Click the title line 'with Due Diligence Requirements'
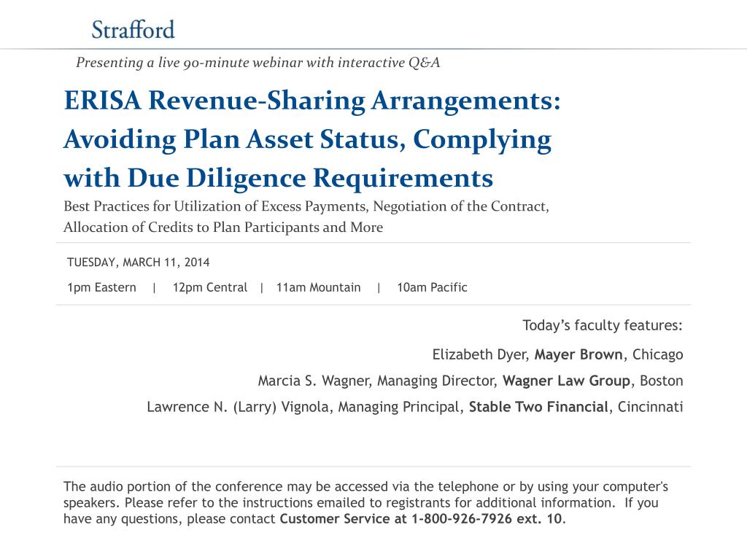The height and width of the screenshot is (560, 747). (279, 179)
